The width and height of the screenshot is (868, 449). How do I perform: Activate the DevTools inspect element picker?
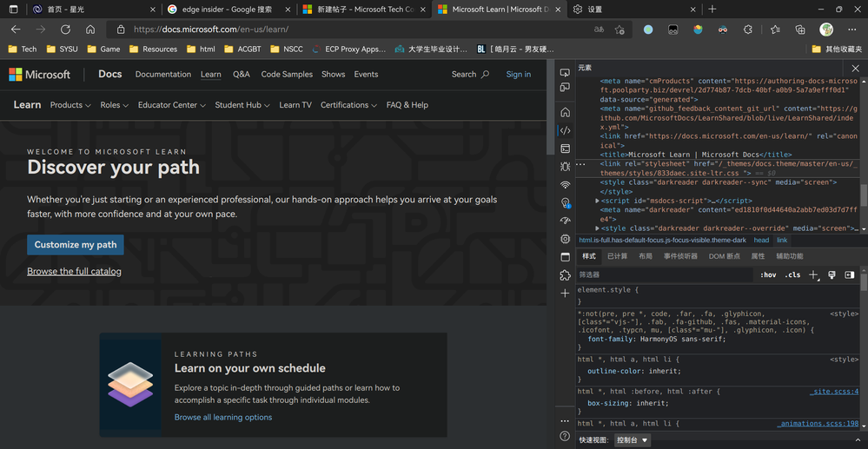click(565, 73)
